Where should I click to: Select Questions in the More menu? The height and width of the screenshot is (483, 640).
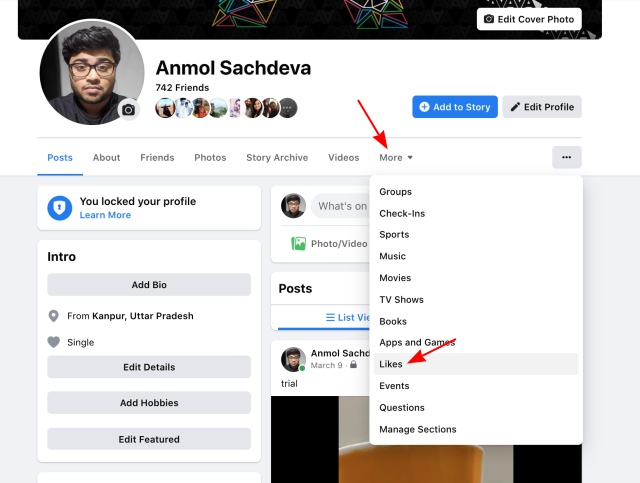coord(476,407)
